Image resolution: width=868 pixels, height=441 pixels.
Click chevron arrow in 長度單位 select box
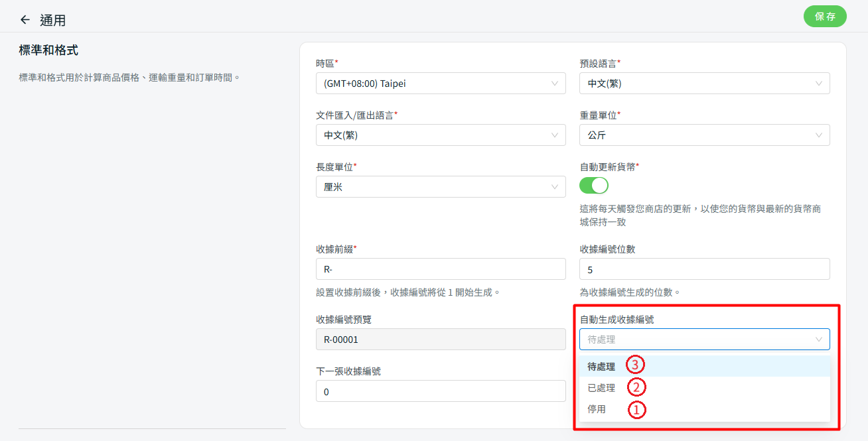tap(555, 187)
